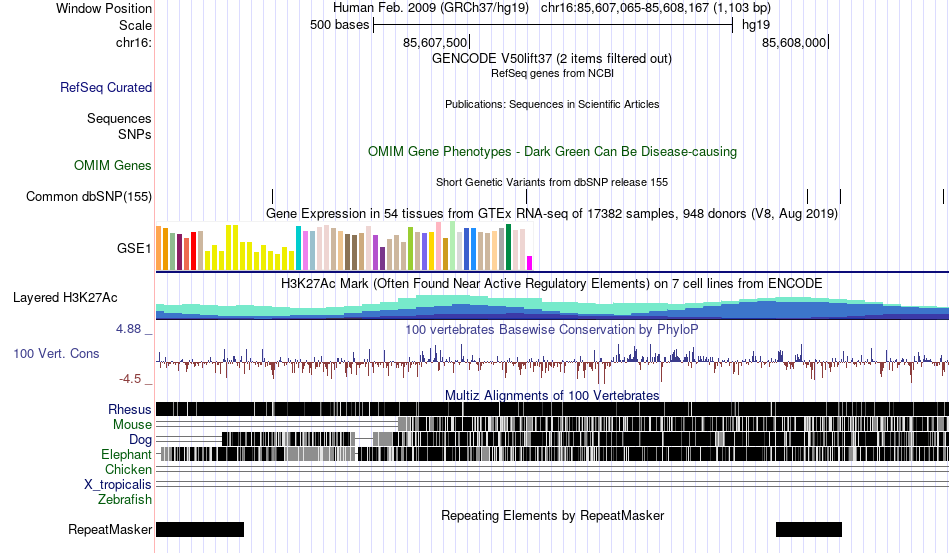Click the PhyloP conservation wiggle graph
Screen dimensions: 950x553
point(553,362)
